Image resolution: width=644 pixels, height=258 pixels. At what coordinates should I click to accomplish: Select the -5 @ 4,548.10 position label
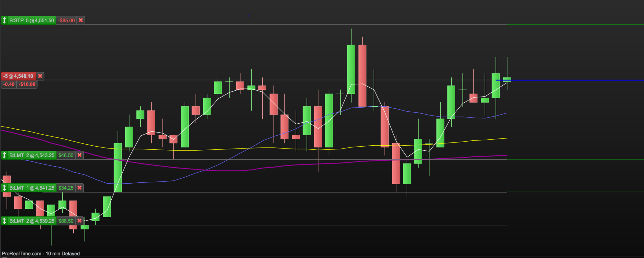(19, 76)
